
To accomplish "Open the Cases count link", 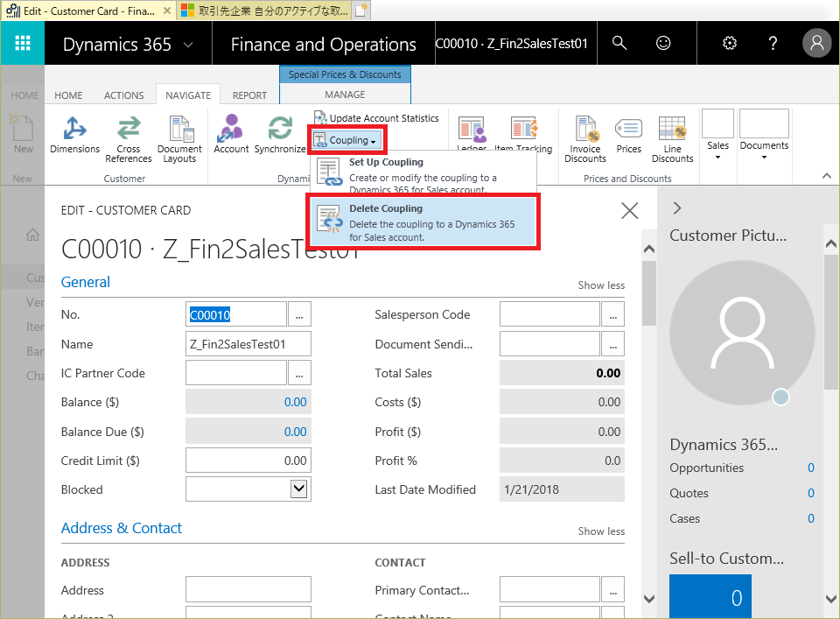I will pos(810,518).
